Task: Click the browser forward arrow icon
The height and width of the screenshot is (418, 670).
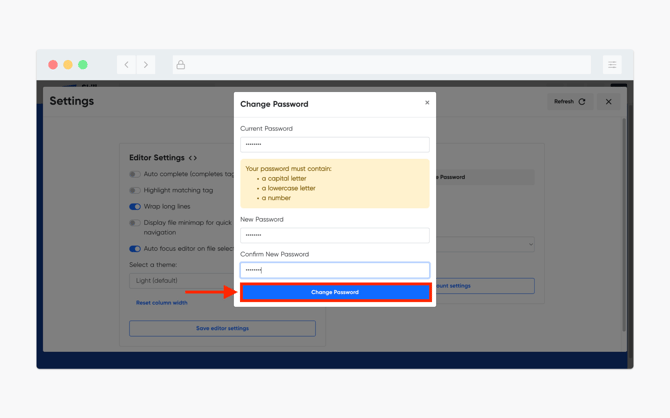Action: tap(146, 65)
